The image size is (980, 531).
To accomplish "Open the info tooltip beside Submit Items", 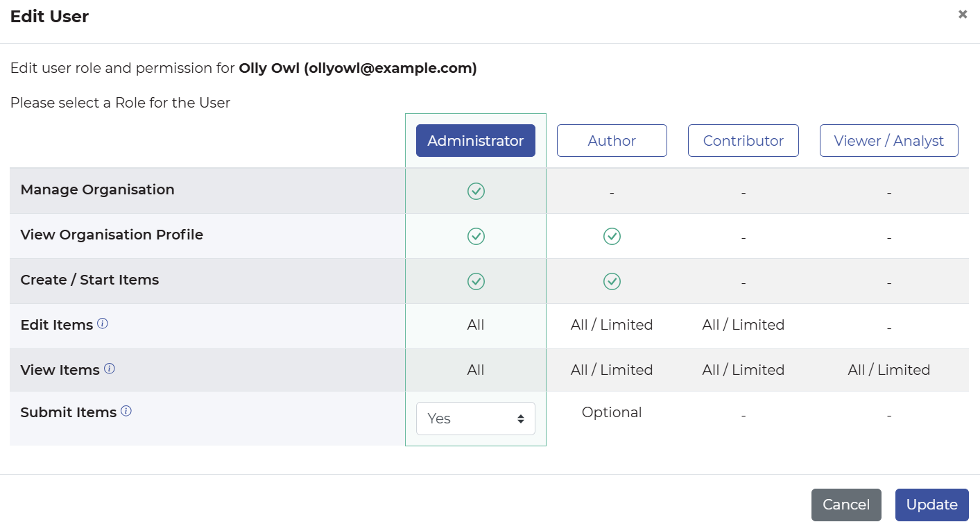I will [x=126, y=411].
